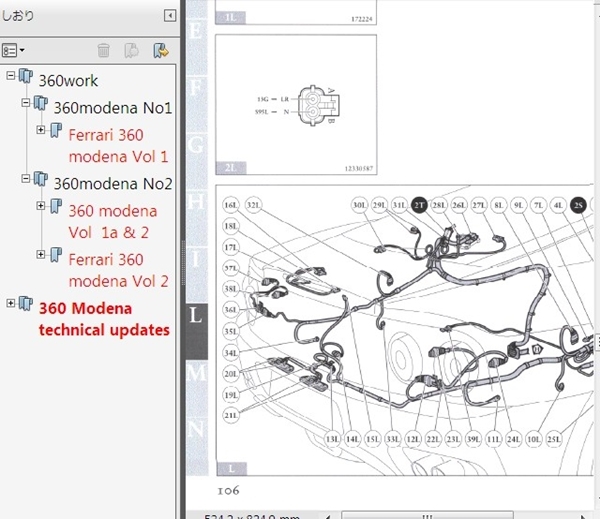Click the 360modena No1 bookmark icon
Image resolution: width=600 pixels, height=519 pixels.
41,103
